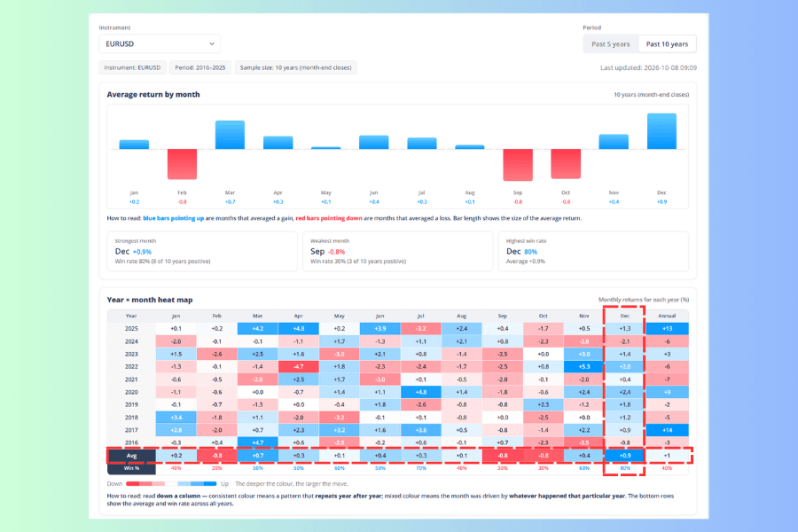
Task: Select 2025 Annual cell +13
Action: pyautogui.click(x=667, y=328)
